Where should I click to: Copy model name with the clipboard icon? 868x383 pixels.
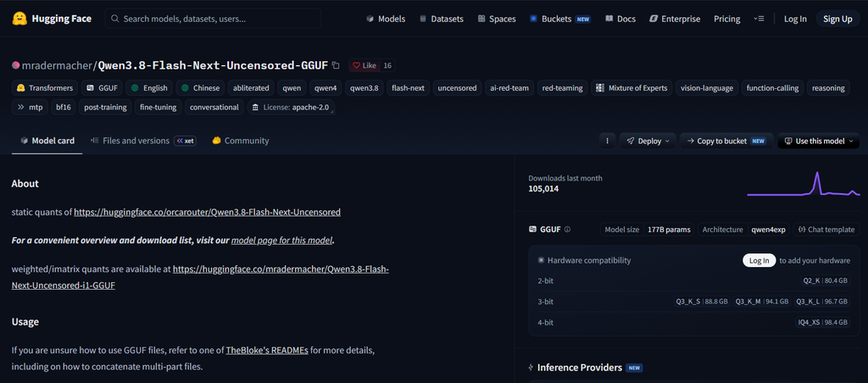336,65
